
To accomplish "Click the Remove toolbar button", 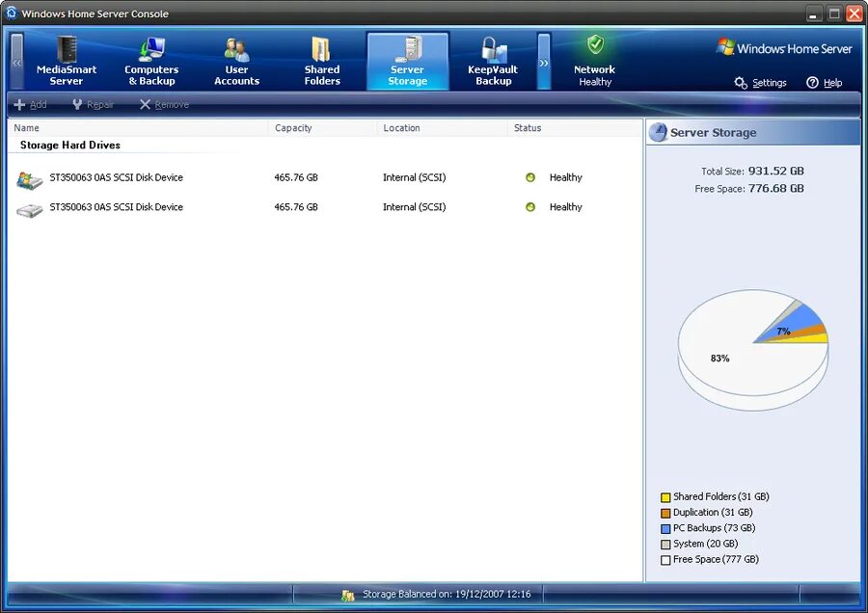I will [164, 104].
